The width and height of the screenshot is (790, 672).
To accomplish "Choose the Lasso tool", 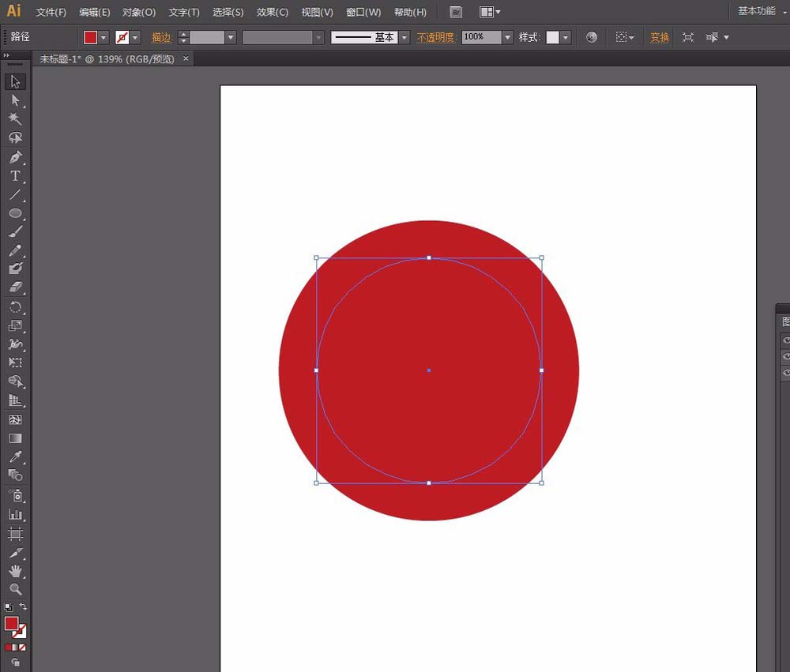I will point(15,137).
